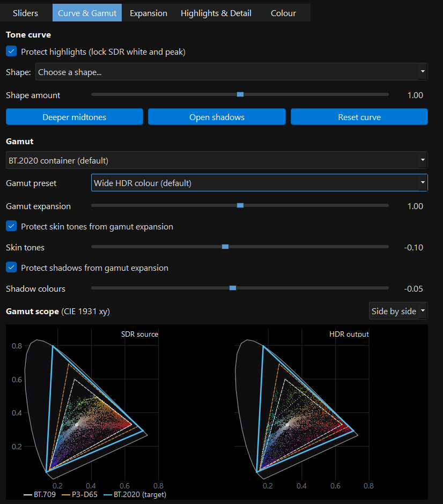Open the Gamut preset dropdown
Screen dimensions: 443x504
tap(260, 183)
